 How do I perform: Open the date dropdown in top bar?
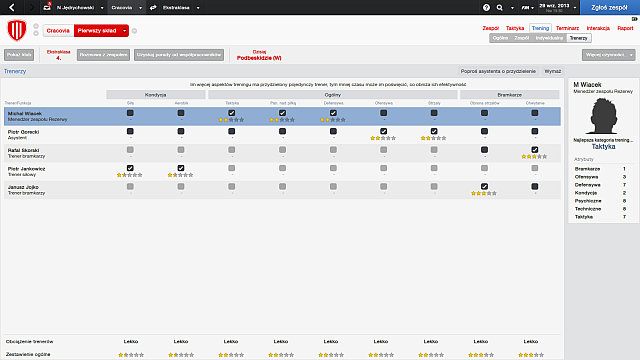(x=575, y=8)
